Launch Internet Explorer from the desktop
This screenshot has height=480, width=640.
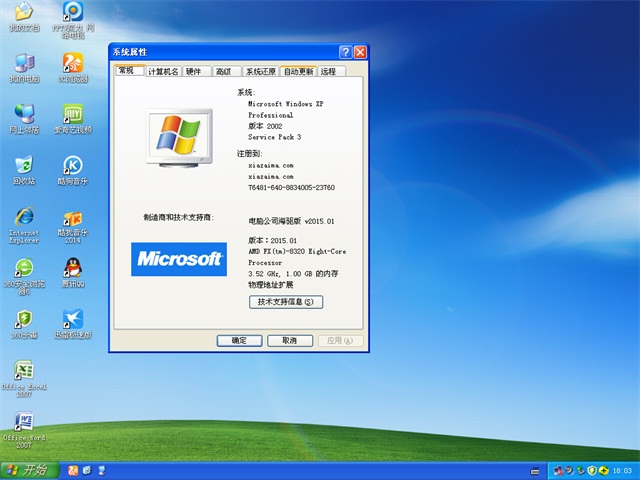tap(23, 217)
